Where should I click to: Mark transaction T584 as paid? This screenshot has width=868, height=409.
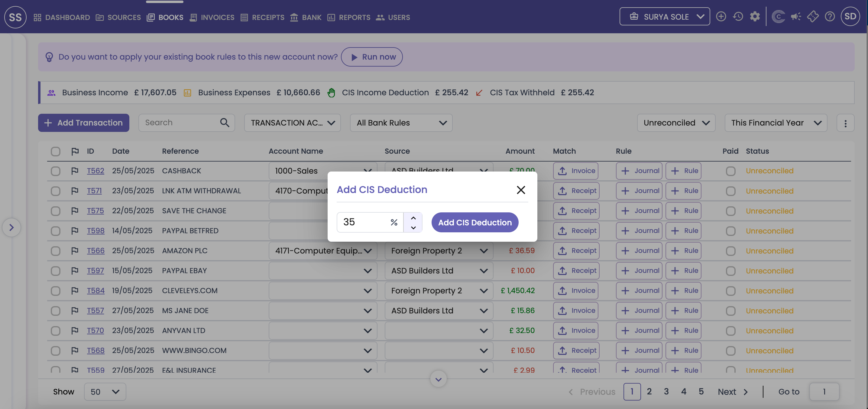pos(730,291)
